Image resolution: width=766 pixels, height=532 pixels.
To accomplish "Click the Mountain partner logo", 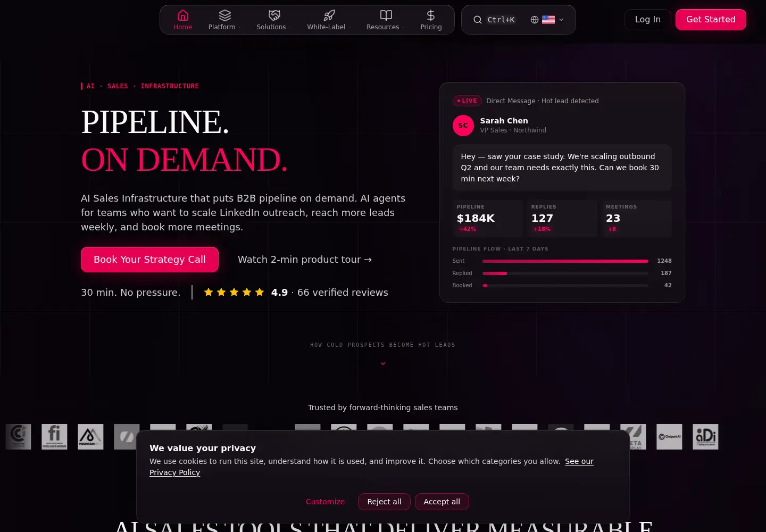I will tap(90, 437).
